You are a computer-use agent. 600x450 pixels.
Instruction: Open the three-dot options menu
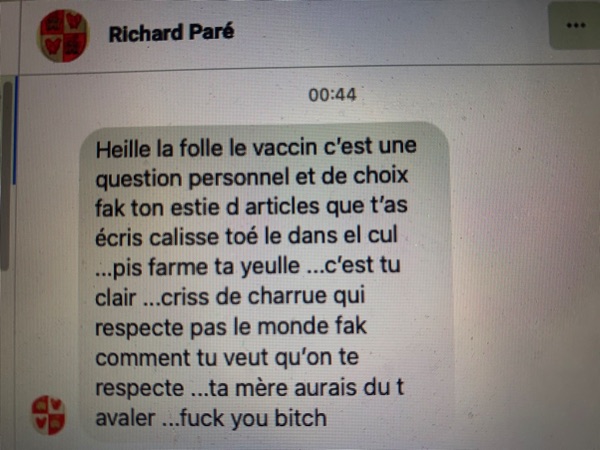point(576,26)
